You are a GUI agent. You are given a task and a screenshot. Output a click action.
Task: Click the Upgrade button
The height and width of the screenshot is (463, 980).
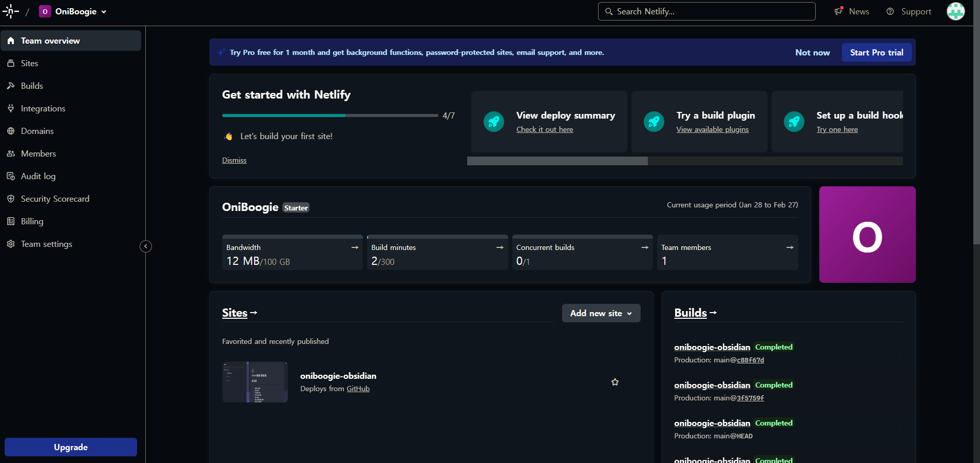click(x=71, y=447)
